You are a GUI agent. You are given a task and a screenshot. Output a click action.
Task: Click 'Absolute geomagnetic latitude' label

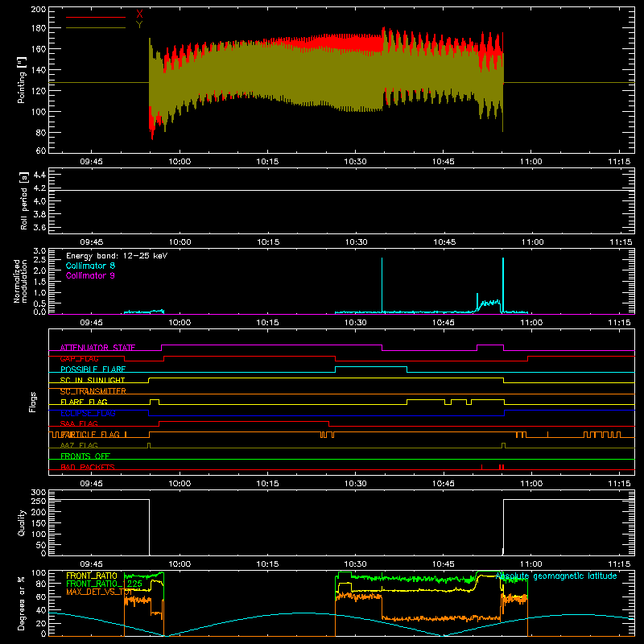[556, 576]
